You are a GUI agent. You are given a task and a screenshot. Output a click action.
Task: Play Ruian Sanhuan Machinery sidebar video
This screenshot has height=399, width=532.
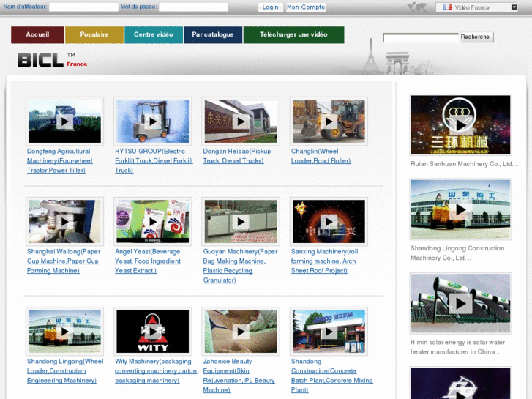460,125
